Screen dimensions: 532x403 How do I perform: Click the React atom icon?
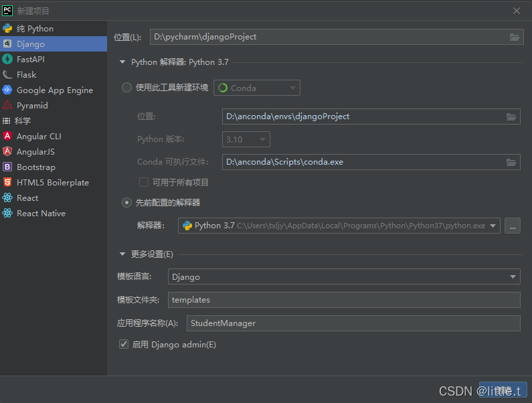[7, 198]
